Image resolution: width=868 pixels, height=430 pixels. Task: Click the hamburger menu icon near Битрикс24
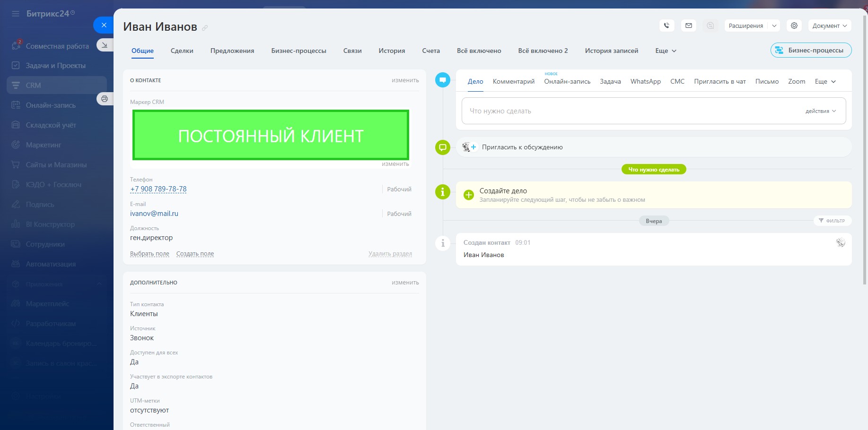tap(16, 14)
